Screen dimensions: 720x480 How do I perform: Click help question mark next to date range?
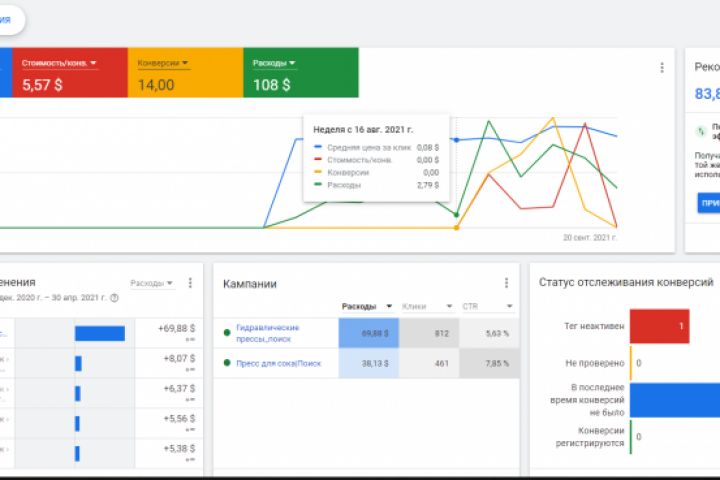114,298
